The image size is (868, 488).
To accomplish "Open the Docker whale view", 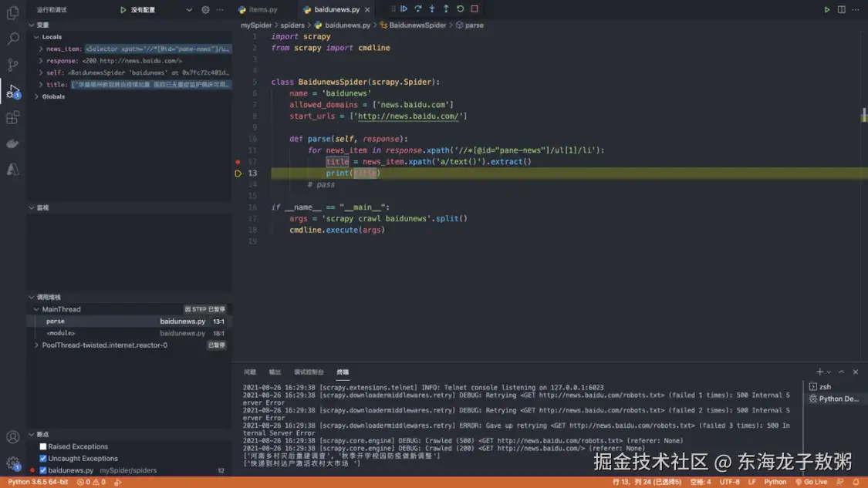I will coord(13,144).
